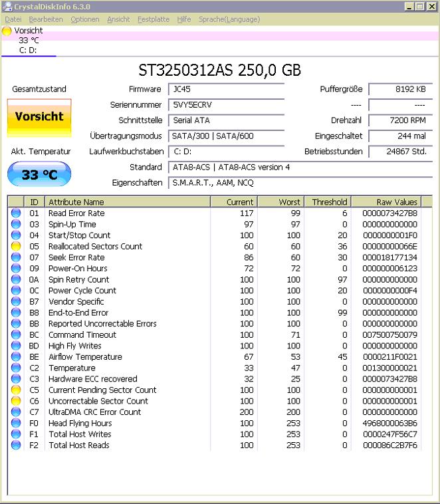Viewport: 440px width, 504px height.
Task: Click the drive title ST3250312AS 250,0 GB
Action: click(220, 70)
